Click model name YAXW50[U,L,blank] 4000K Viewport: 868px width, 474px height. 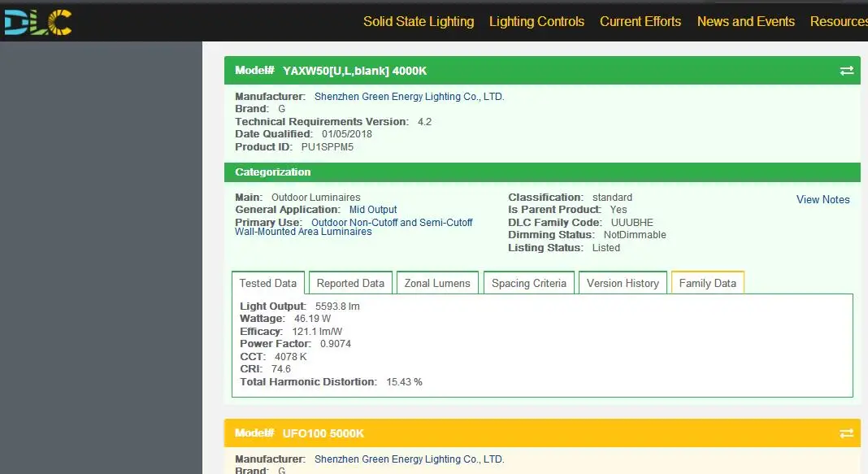(x=354, y=71)
